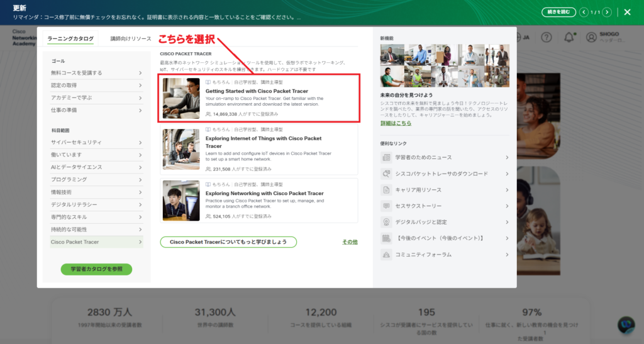Select Cisco Packet Tracer category
The width and height of the screenshot is (644, 344).
click(96, 241)
